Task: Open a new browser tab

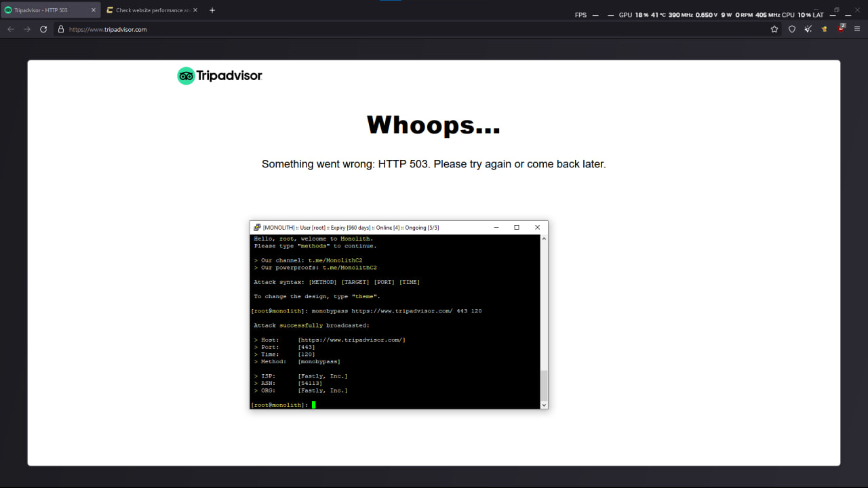Action: click(x=212, y=10)
